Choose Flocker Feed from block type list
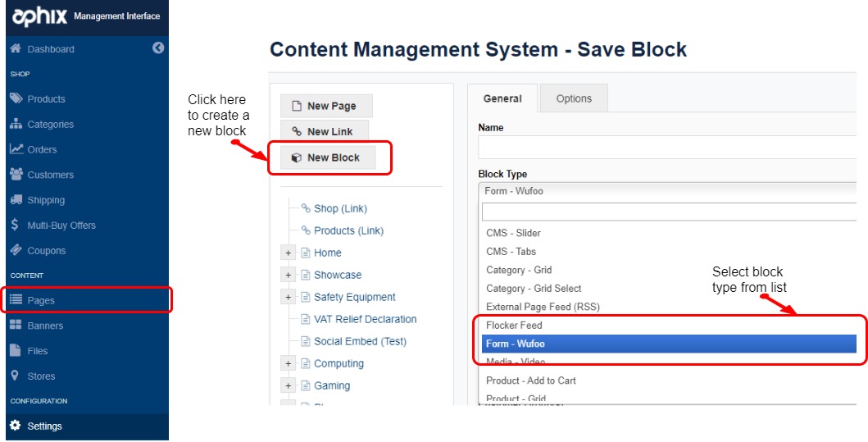 pyautogui.click(x=514, y=326)
